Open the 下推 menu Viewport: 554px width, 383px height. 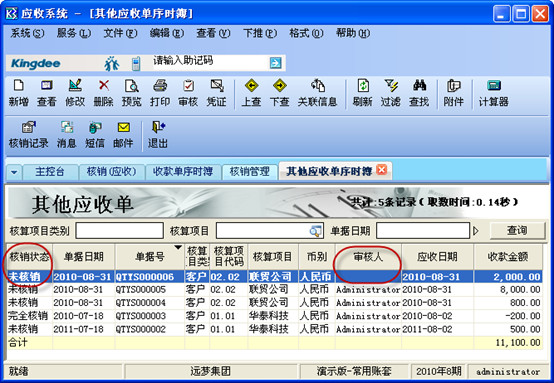260,33
